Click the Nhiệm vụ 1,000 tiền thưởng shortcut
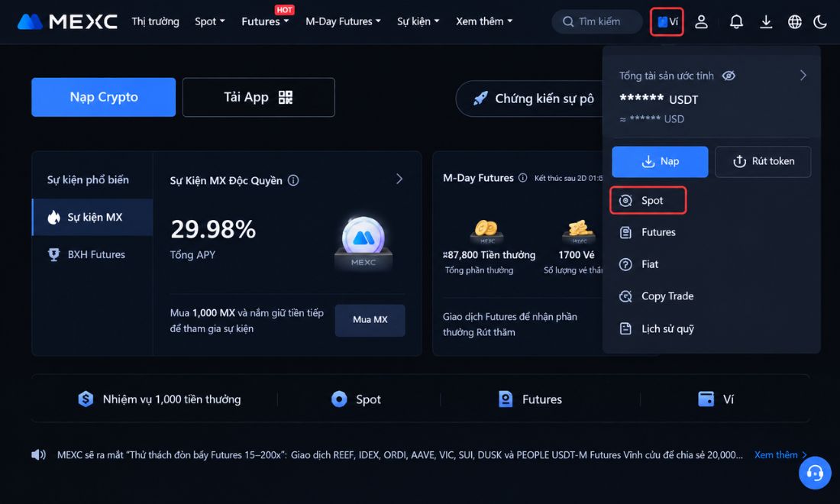Image resolution: width=840 pixels, height=504 pixels. [x=159, y=399]
